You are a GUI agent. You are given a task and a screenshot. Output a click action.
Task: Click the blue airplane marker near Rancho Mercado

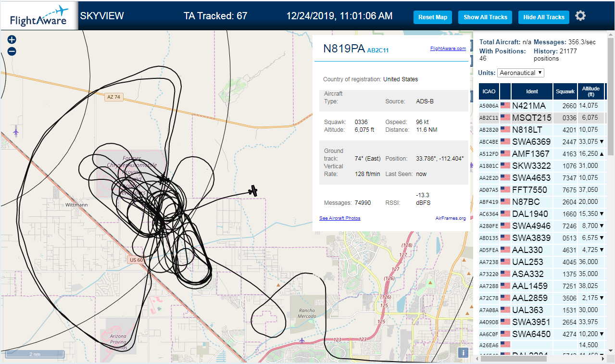[x=301, y=340]
